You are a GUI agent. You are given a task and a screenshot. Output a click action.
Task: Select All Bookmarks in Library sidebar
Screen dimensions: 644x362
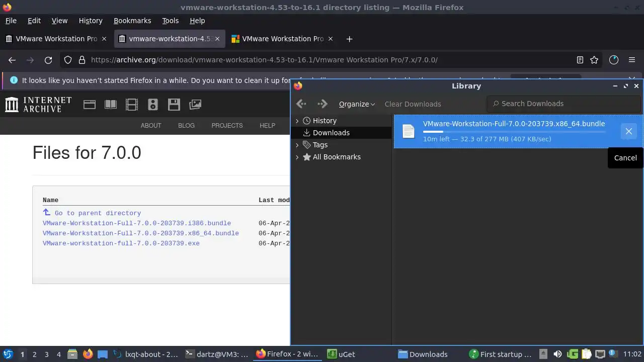point(341,157)
